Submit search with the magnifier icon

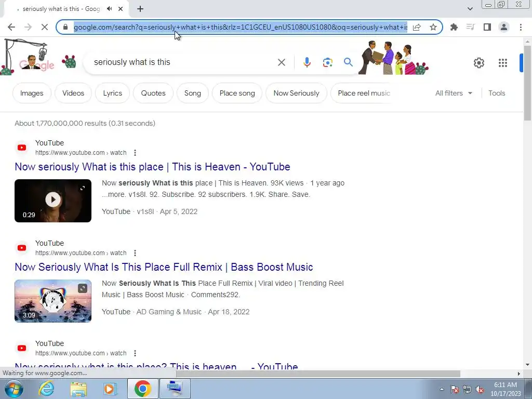[x=348, y=62]
